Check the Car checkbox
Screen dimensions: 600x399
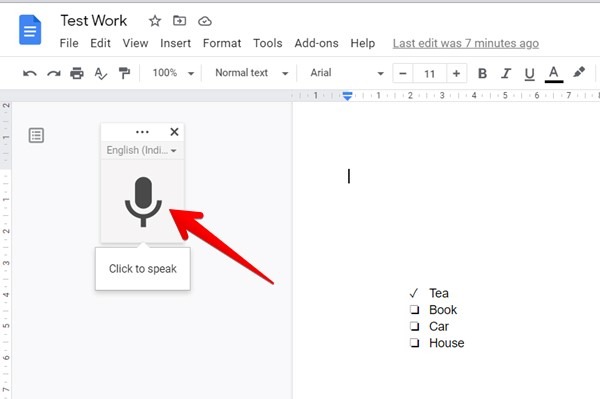414,326
